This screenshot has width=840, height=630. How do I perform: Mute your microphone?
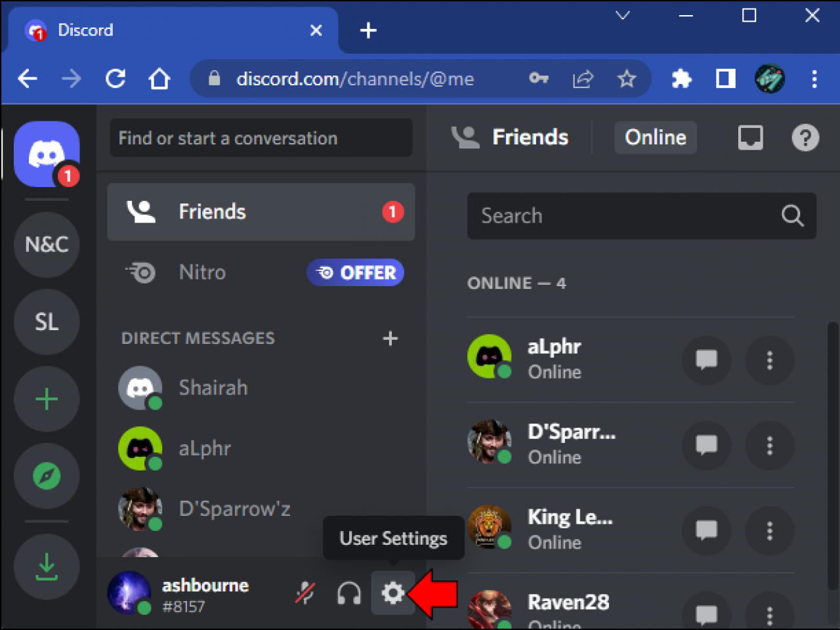tap(304, 593)
